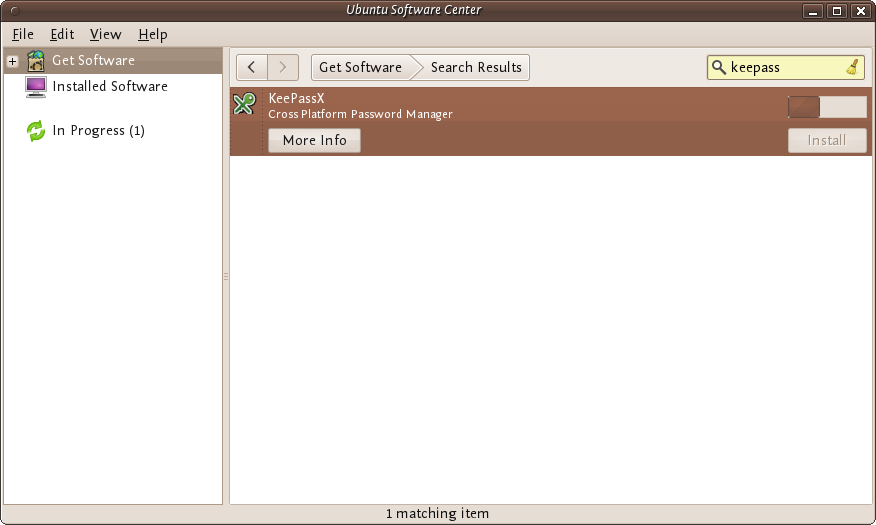This screenshot has height=525, width=876.
Task: Open the File menu
Action: [23, 34]
